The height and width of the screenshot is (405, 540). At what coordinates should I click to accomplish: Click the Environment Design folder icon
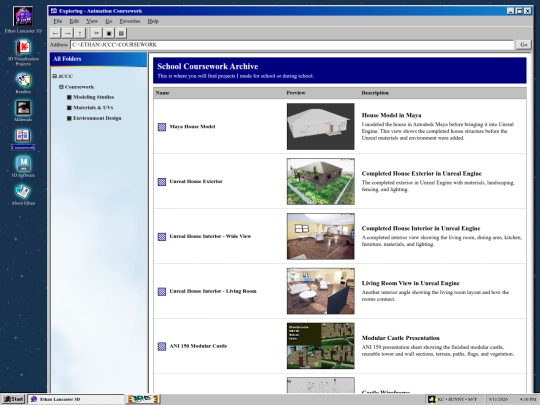[69, 118]
